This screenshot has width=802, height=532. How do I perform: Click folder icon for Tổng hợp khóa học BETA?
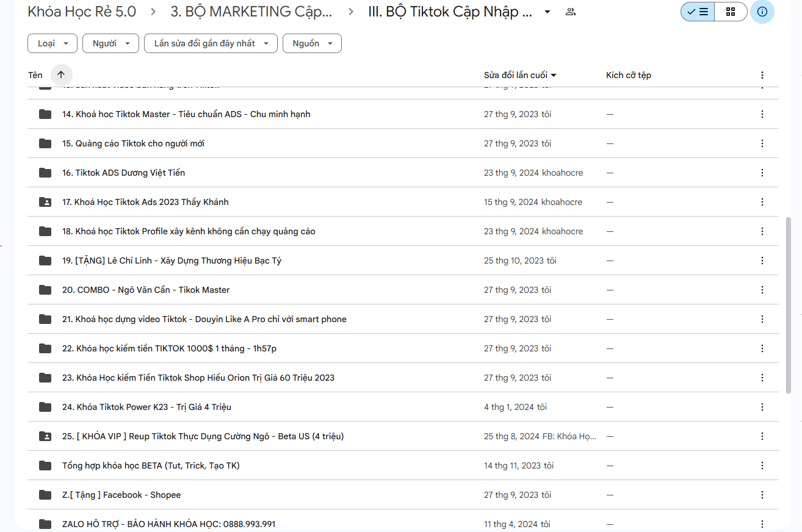[x=45, y=465]
